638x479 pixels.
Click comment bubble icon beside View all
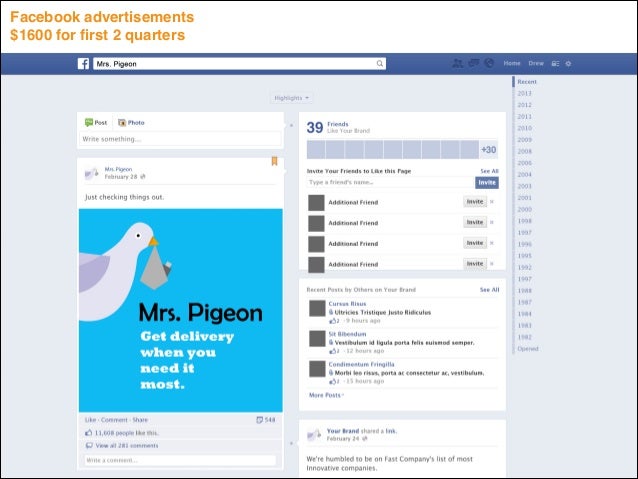(89, 446)
